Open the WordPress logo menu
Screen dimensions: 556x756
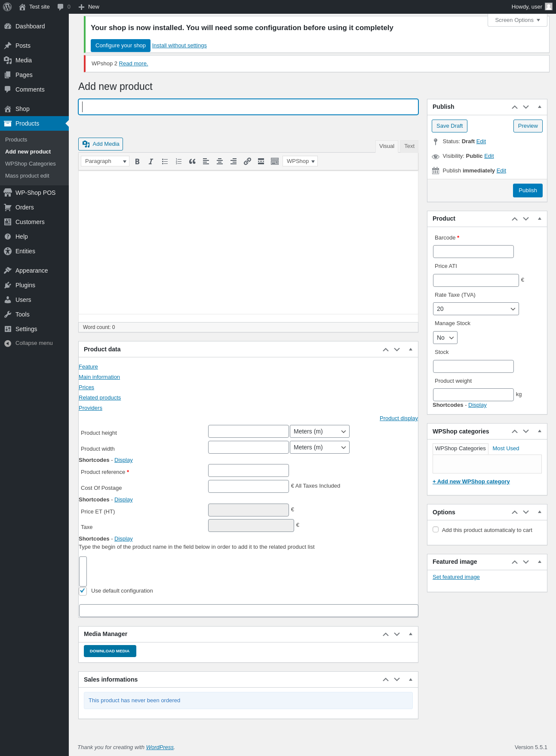click(x=7, y=6)
